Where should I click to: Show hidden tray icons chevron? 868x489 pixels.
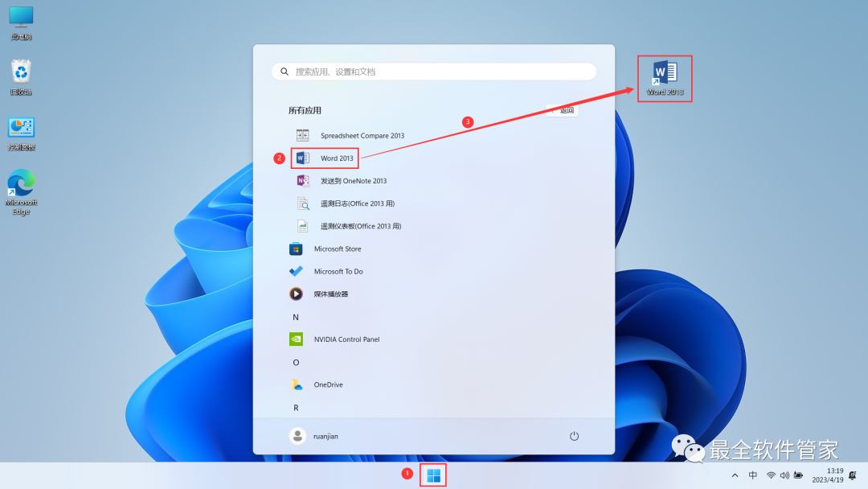[735, 475]
